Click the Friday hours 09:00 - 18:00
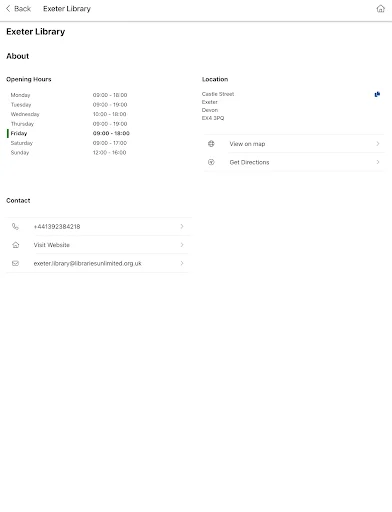Viewport: 392px width, 512px height. (x=111, y=133)
